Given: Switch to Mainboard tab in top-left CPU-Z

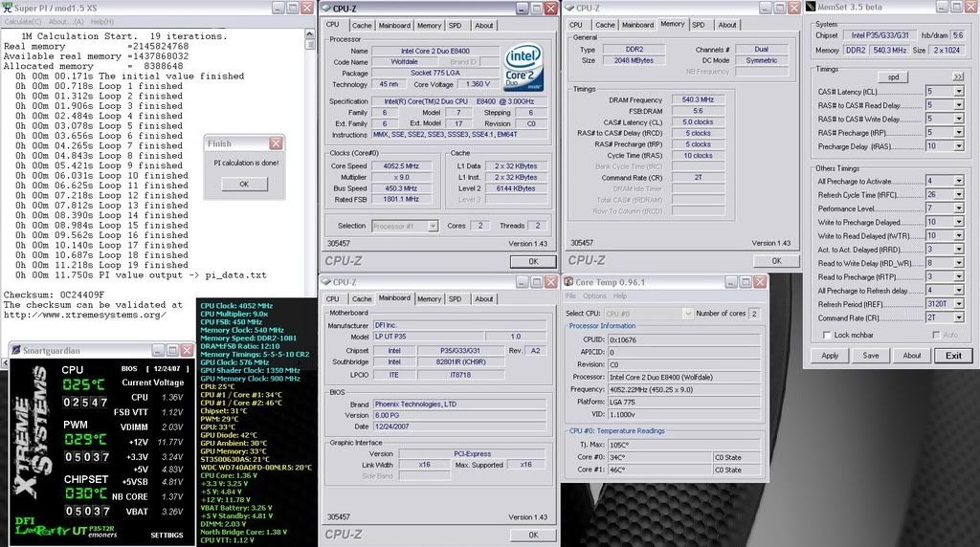Looking at the screenshot, I should click(394, 26).
